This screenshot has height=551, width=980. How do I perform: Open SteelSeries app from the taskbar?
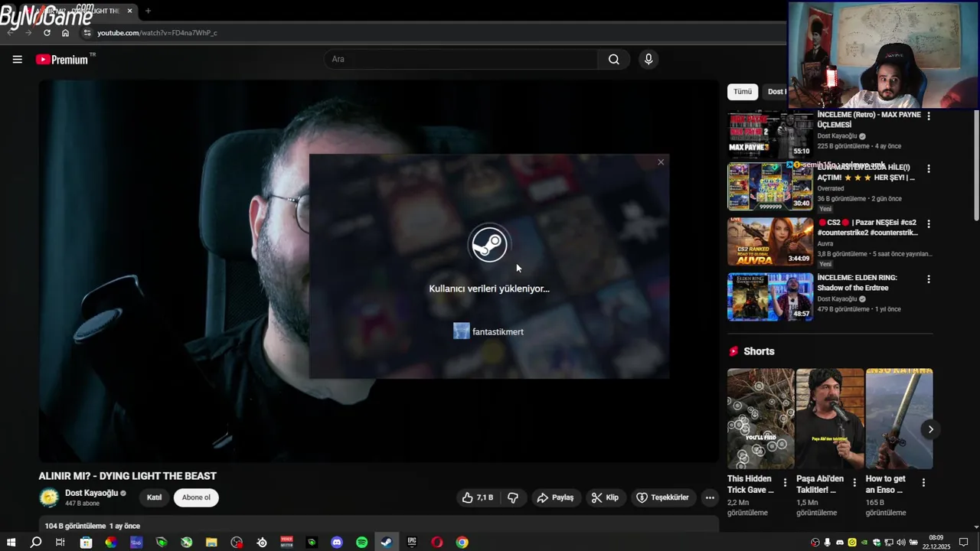(x=262, y=543)
